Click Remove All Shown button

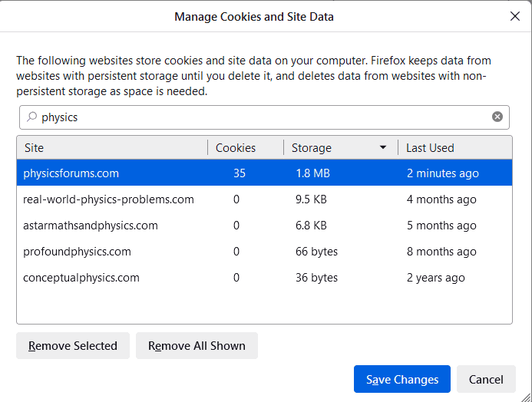(x=197, y=346)
